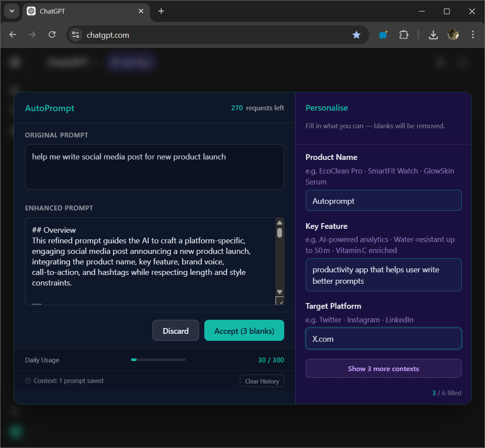Viewport: 485px width, 448px height.
Task: Open site info via address bar icon
Action: tap(76, 34)
